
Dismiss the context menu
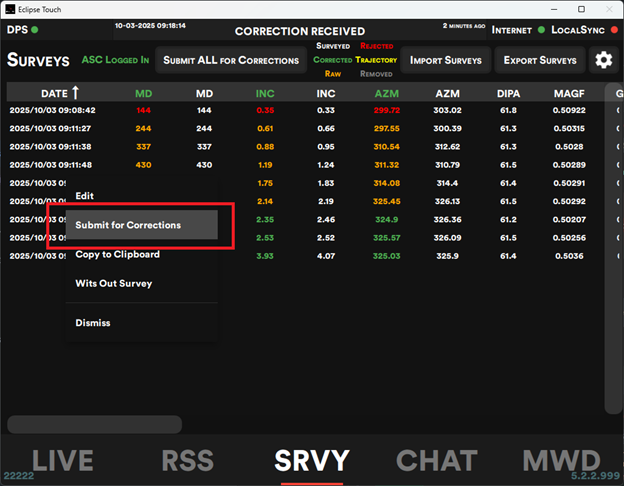pyautogui.click(x=93, y=323)
